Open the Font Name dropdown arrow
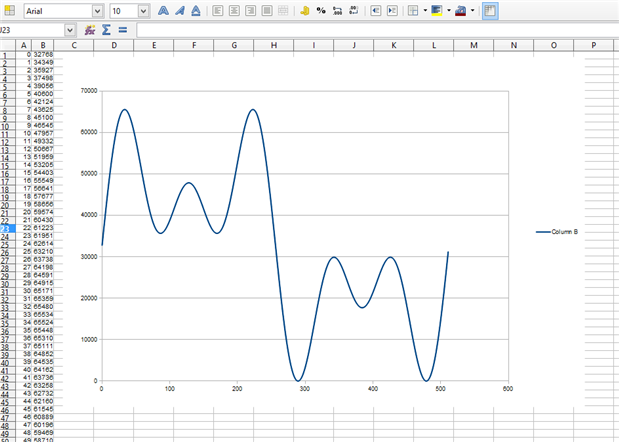The width and height of the screenshot is (619, 442). tap(98, 11)
